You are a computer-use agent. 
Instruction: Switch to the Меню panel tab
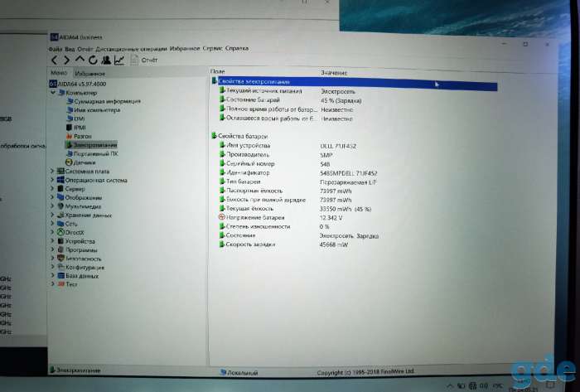click(59, 73)
